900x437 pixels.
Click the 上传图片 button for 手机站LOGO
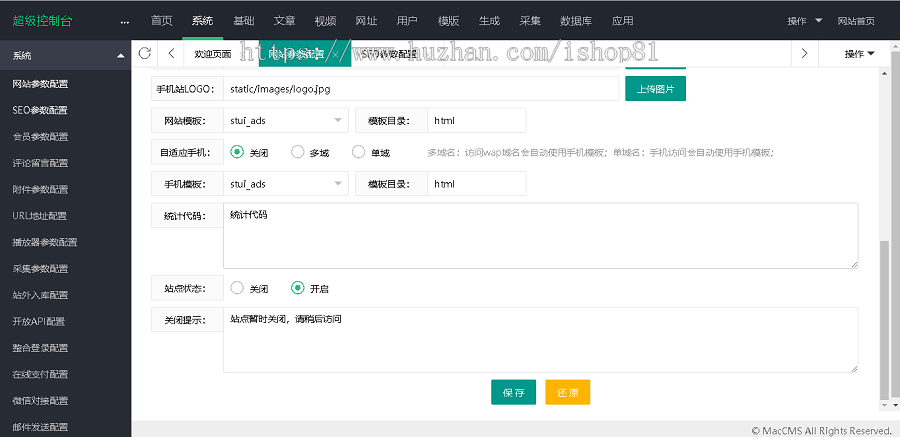tap(655, 89)
